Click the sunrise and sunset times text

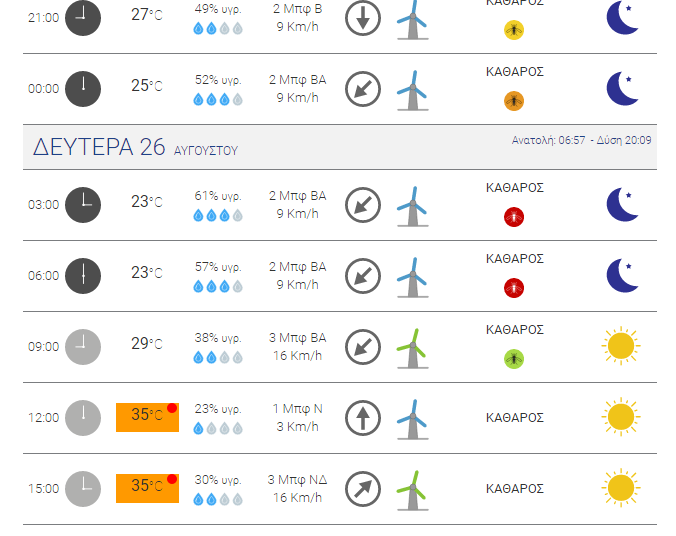[x=581, y=140]
